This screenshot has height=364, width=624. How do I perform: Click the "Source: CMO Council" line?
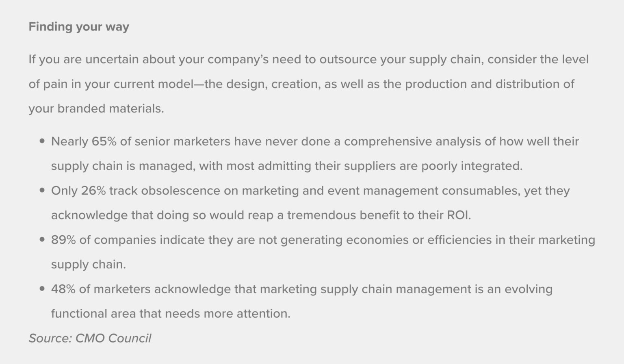pyautogui.click(x=90, y=338)
